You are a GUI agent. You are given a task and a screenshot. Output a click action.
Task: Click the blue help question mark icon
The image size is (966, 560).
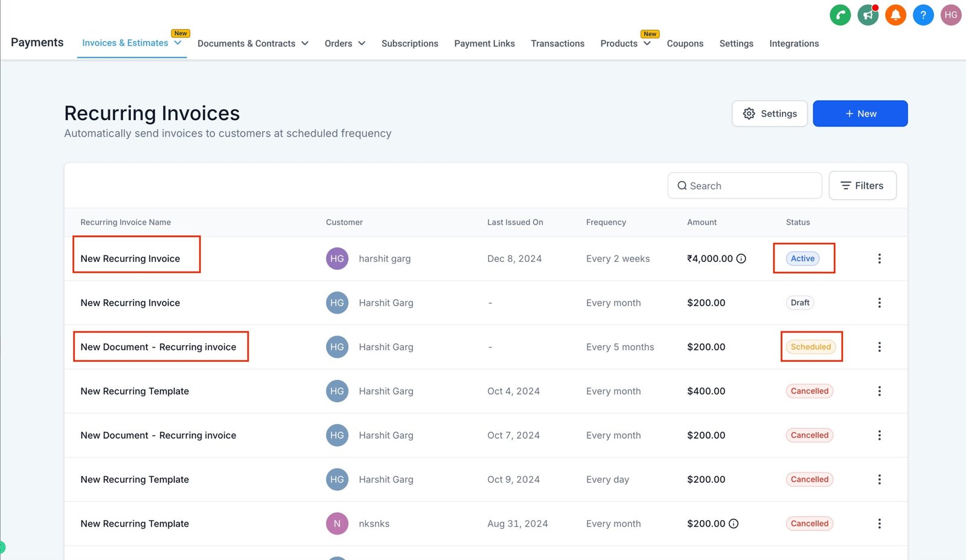(x=923, y=15)
